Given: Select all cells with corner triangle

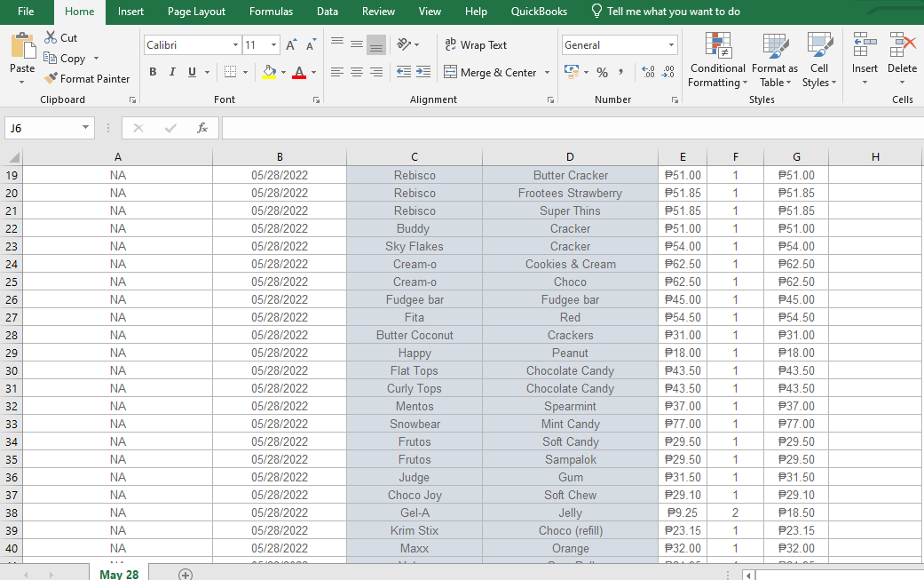Looking at the screenshot, I should (12, 157).
